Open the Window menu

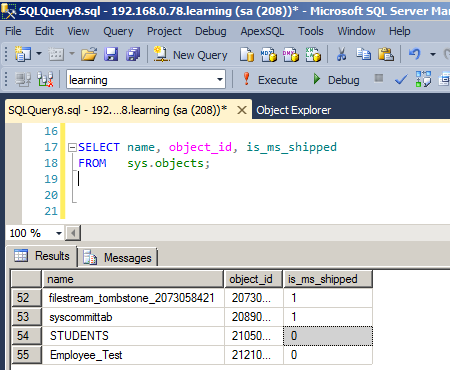click(x=356, y=31)
